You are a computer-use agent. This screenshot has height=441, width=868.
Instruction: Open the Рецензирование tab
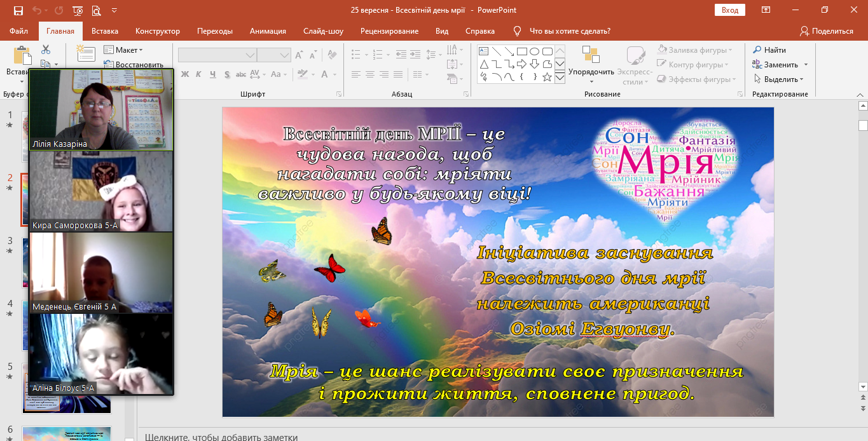coord(389,31)
